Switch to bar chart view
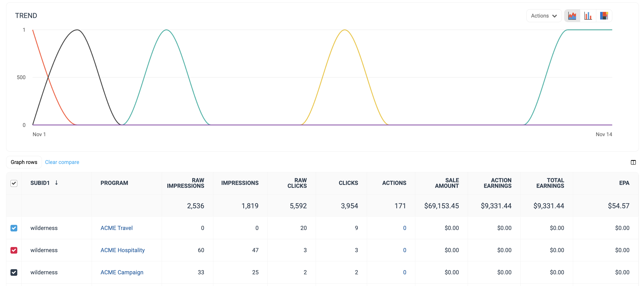This screenshot has height=286, width=644. [588, 16]
